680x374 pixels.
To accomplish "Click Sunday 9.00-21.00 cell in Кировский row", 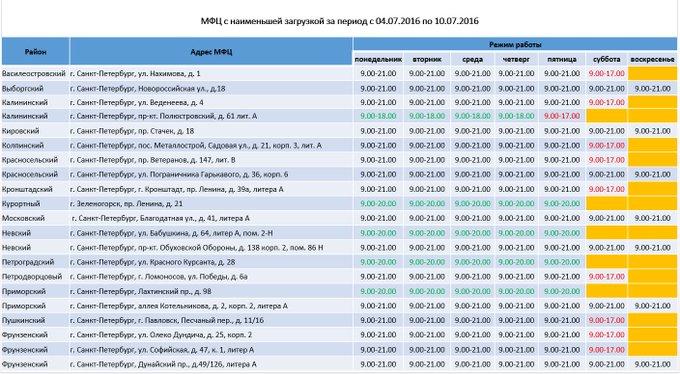I will click(x=652, y=131).
